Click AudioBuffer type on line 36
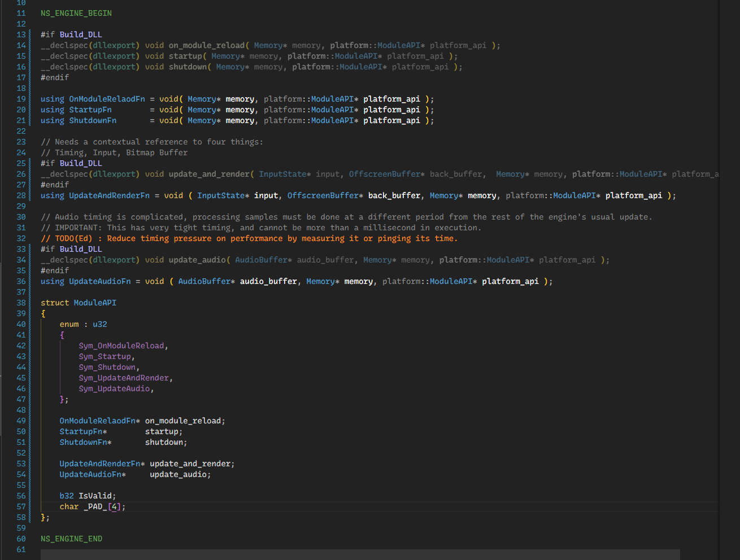 [204, 281]
